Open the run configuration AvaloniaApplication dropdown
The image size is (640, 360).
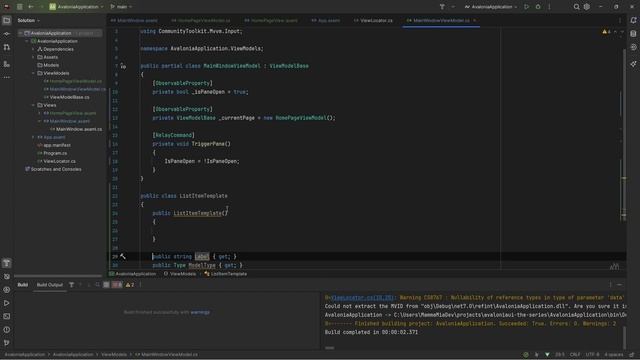point(491,7)
